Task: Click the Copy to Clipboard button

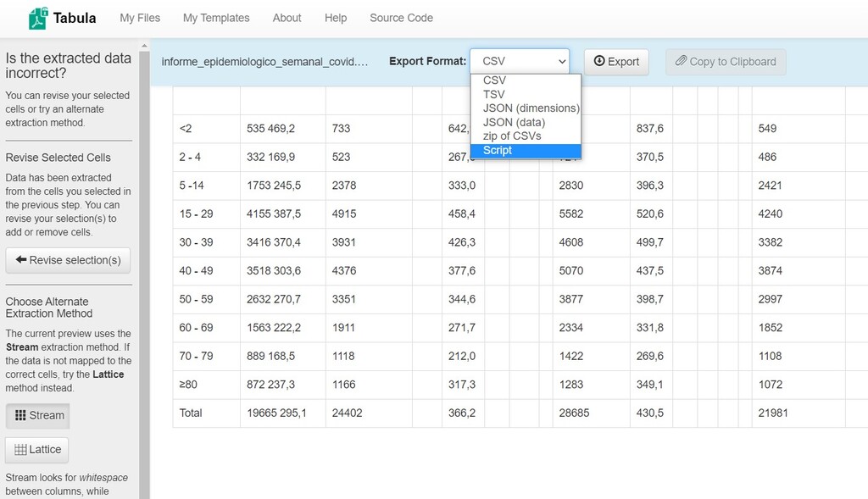Action: pyautogui.click(x=726, y=61)
